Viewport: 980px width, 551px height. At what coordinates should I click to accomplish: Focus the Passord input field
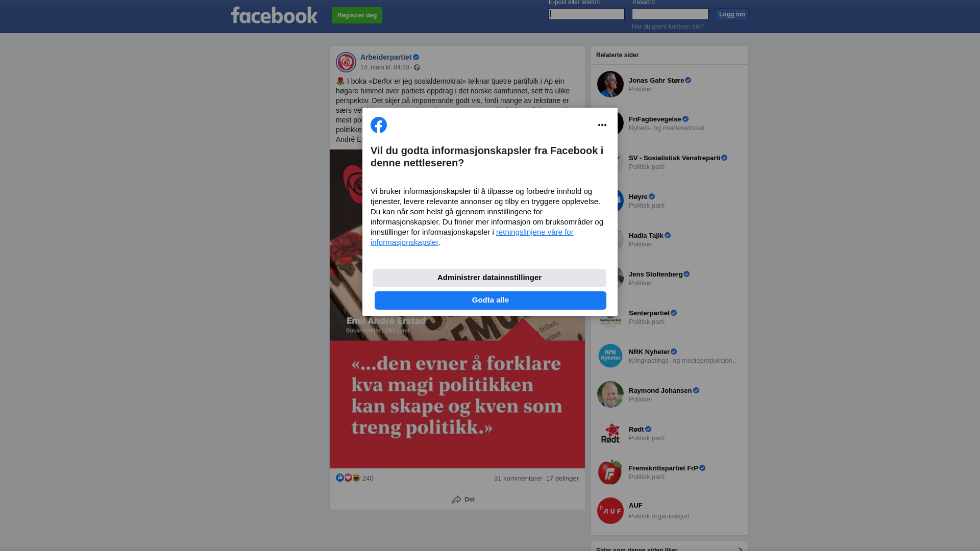pyautogui.click(x=670, y=14)
